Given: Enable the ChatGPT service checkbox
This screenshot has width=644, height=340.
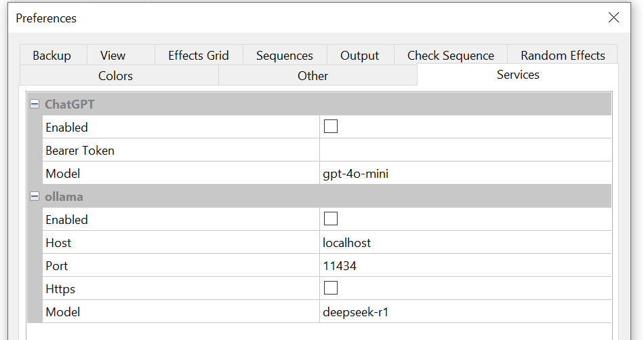Looking at the screenshot, I should tap(331, 126).
